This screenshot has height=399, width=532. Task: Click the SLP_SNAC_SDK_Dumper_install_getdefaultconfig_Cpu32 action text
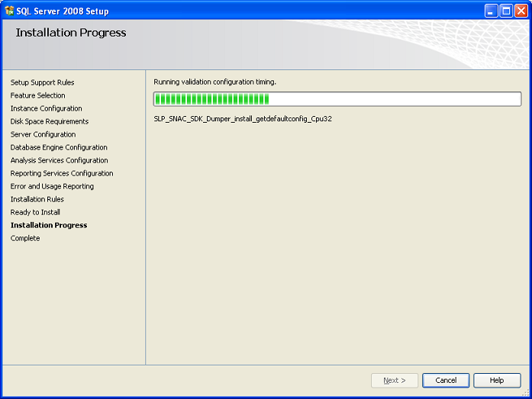243,119
